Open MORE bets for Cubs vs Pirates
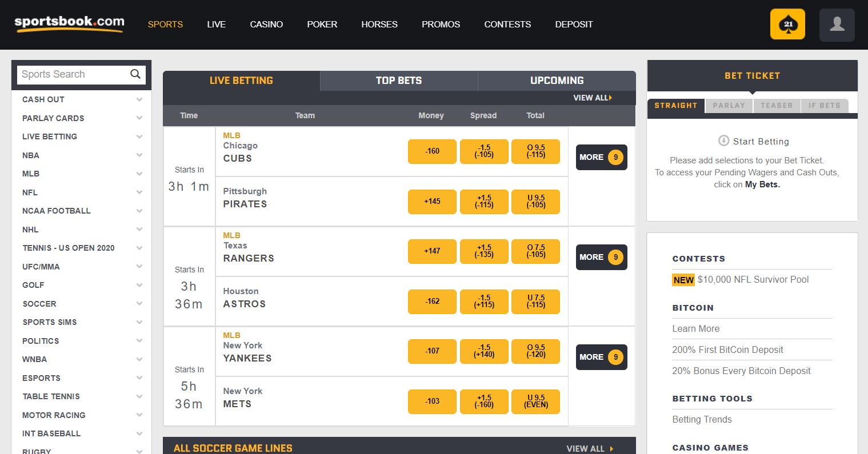The height and width of the screenshot is (454, 868). pyautogui.click(x=601, y=157)
